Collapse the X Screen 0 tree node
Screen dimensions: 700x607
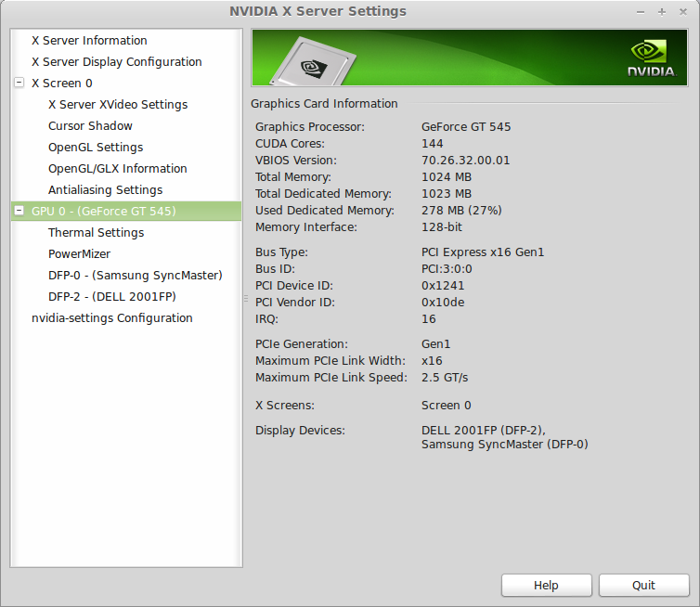click(19, 83)
